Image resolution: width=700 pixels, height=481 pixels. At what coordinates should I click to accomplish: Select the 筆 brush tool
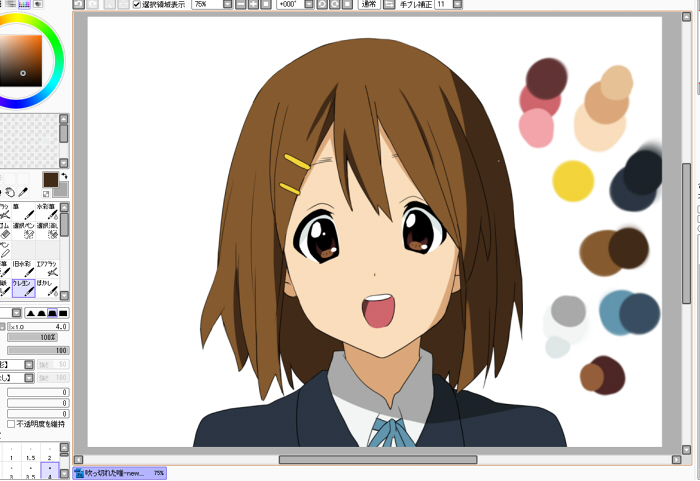coord(23,211)
